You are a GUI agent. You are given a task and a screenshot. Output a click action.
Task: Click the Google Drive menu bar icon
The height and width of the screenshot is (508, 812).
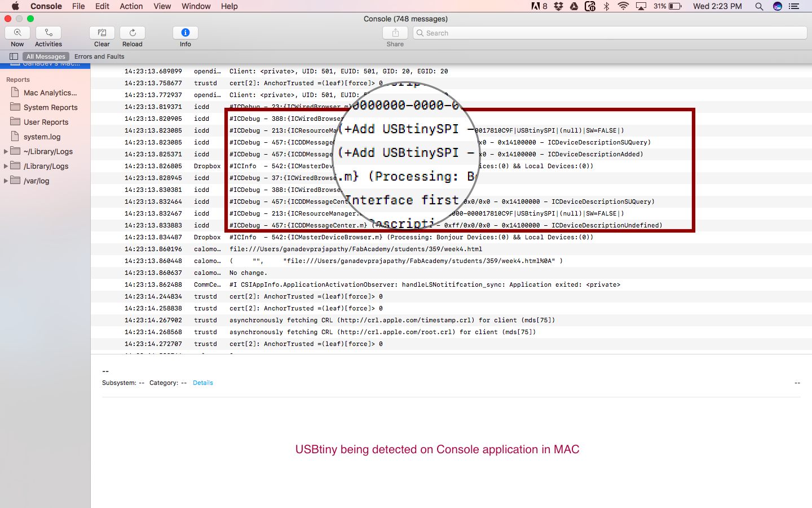tap(574, 6)
